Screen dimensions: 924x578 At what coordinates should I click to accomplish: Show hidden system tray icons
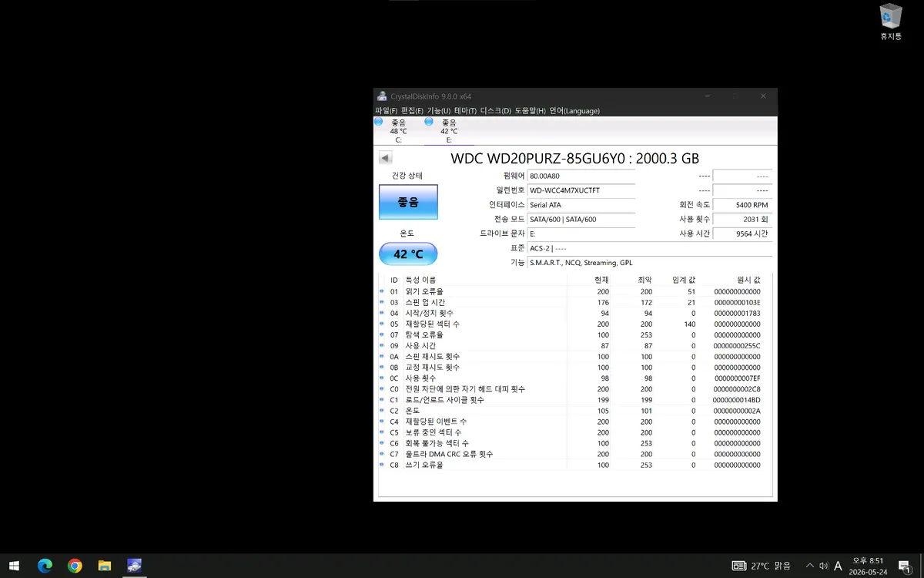click(809, 566)
